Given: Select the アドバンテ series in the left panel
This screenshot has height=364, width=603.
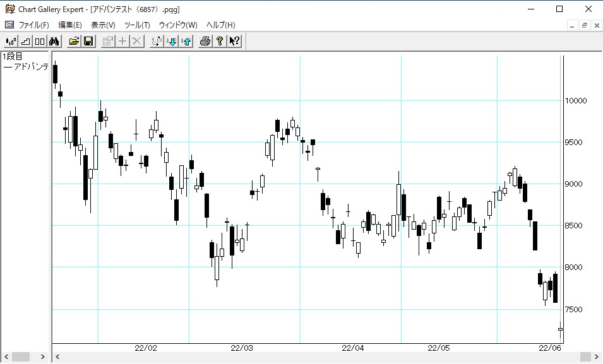Looking at the screenshot, I should point(27,67).
